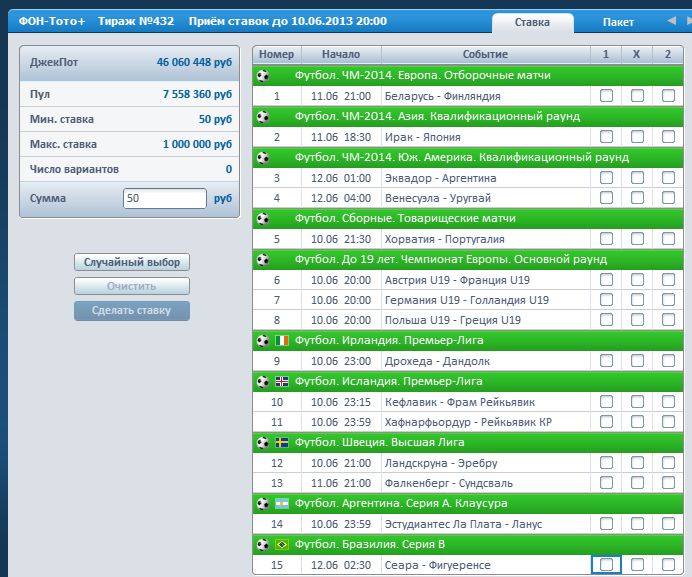
Task: Click the Sweden flag icon
Action: point(282,442)
